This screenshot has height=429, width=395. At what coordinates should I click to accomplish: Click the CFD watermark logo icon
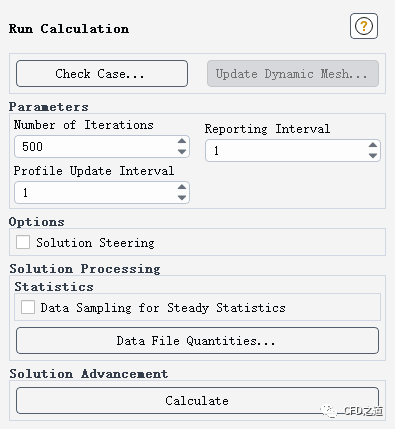[x=329, y=411]
